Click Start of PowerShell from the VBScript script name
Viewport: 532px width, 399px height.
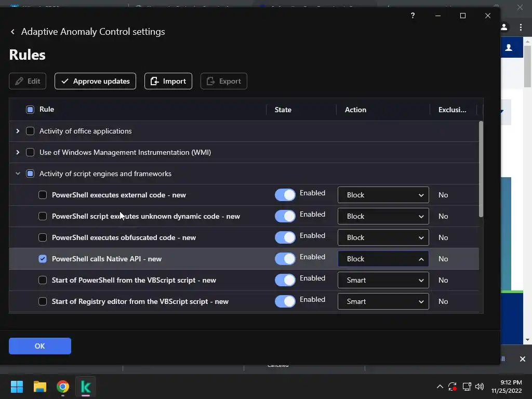coord(134,280)
